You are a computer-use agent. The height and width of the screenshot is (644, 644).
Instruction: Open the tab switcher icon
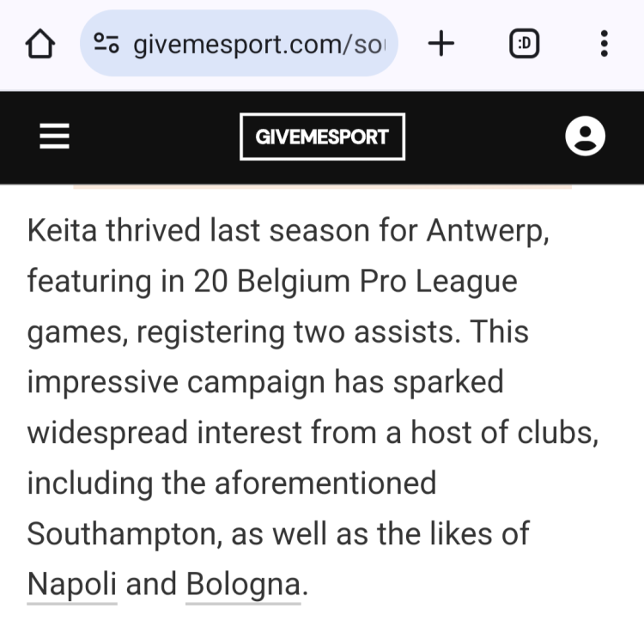click(x=524, y=44)
